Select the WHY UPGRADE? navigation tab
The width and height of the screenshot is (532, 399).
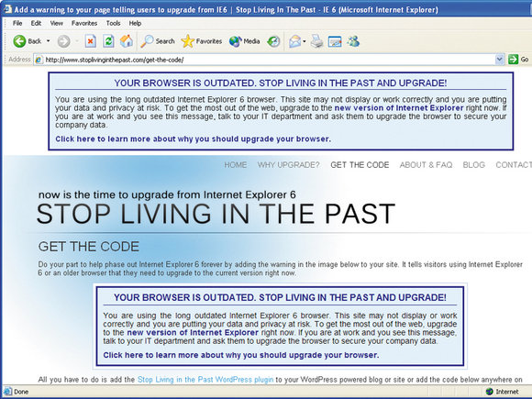[x=288, y=165]
